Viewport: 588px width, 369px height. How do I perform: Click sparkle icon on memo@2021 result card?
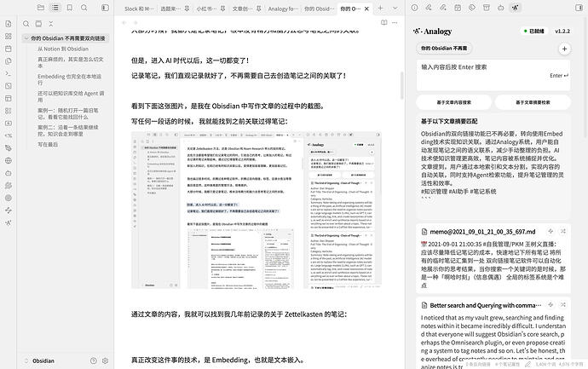[551, 232]
